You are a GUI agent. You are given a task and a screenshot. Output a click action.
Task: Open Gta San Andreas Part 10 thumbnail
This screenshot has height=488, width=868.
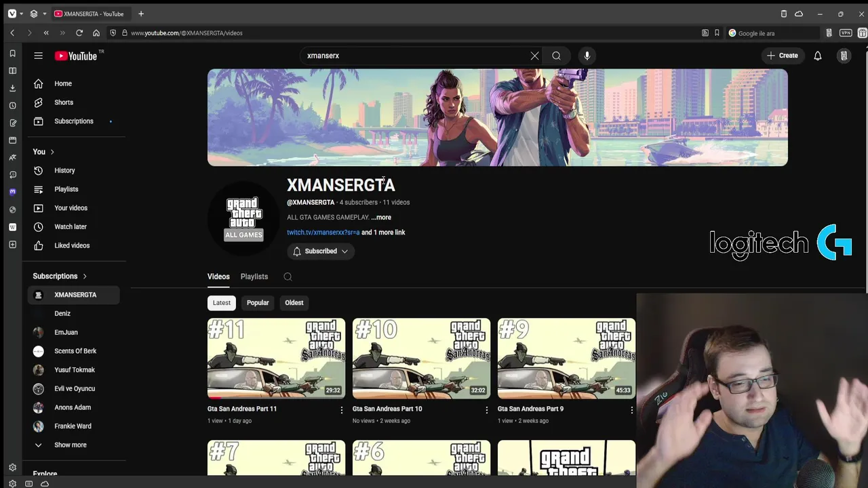tap(421, 358)
